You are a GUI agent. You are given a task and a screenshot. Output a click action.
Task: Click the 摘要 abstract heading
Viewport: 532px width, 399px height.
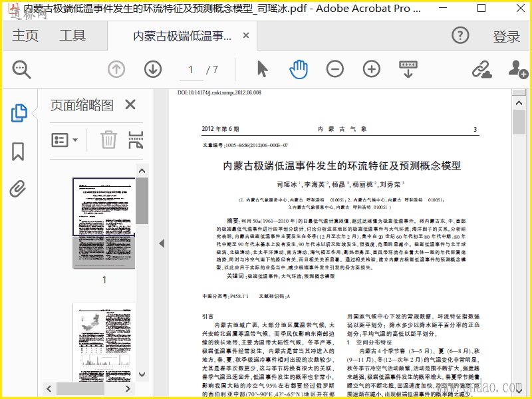pos(233,221)
